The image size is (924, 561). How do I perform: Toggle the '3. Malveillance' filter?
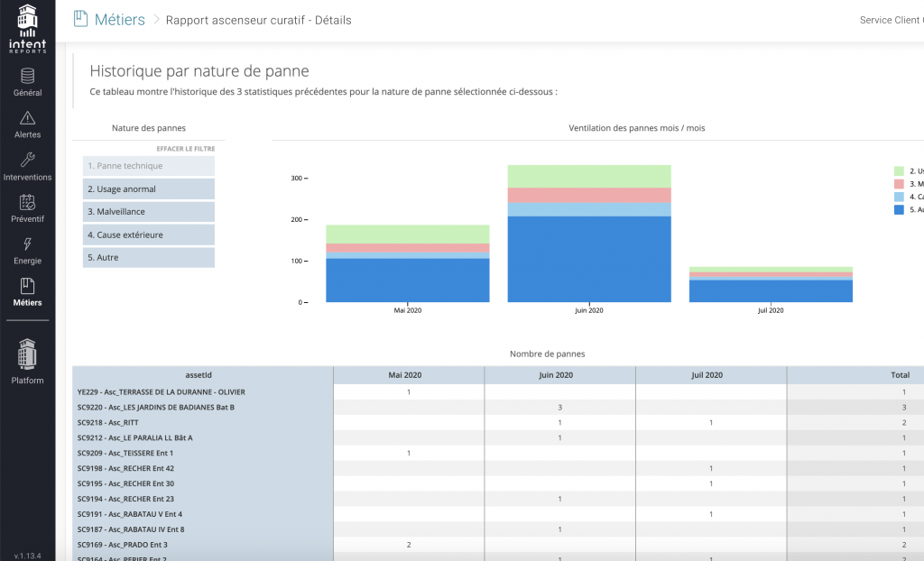(x=148, y=211)
